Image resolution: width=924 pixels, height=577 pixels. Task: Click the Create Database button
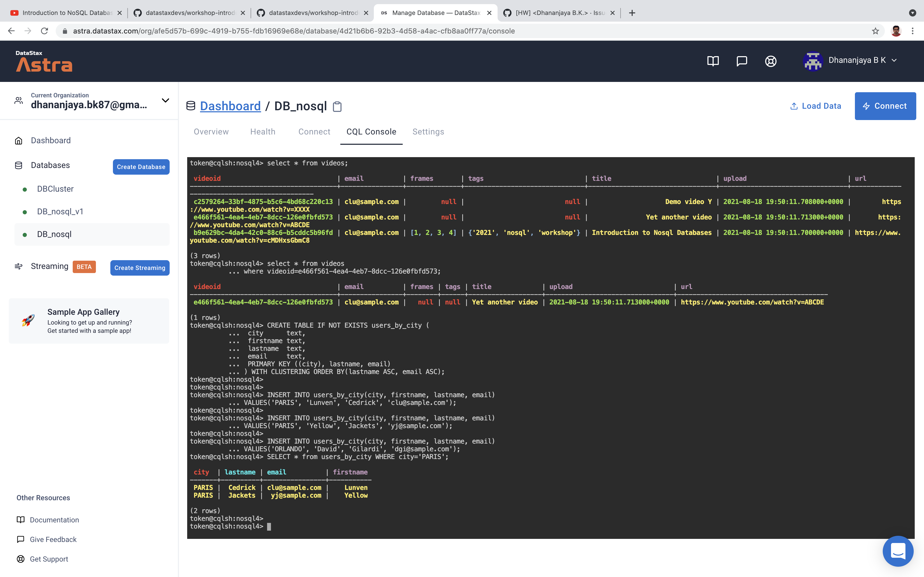[x=141, y=167]
